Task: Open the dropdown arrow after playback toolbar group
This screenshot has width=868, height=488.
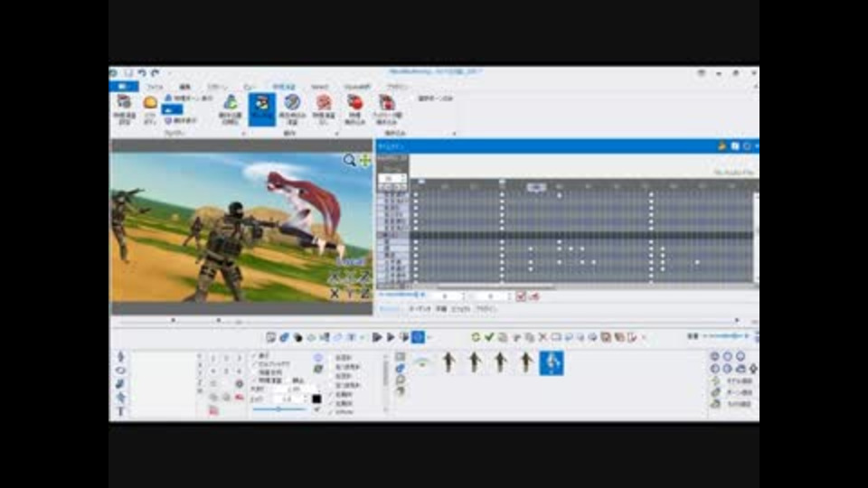Action: 429,337
